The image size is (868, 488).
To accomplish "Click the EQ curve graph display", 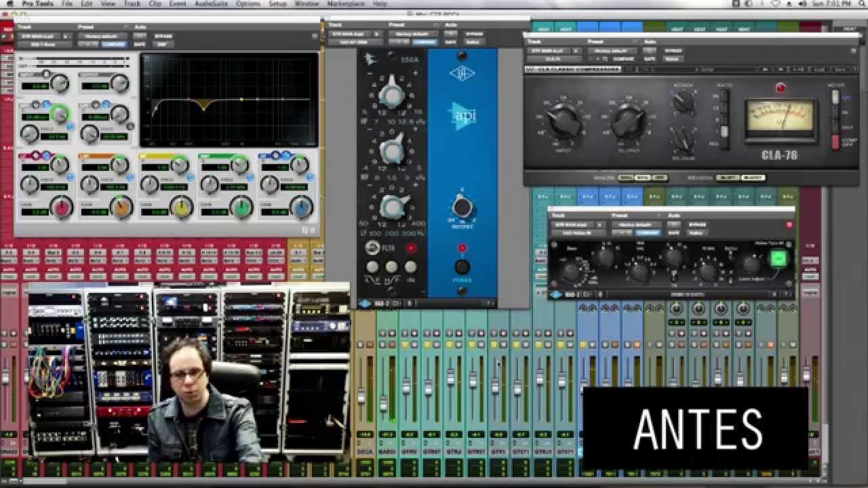I will (229, 100).
